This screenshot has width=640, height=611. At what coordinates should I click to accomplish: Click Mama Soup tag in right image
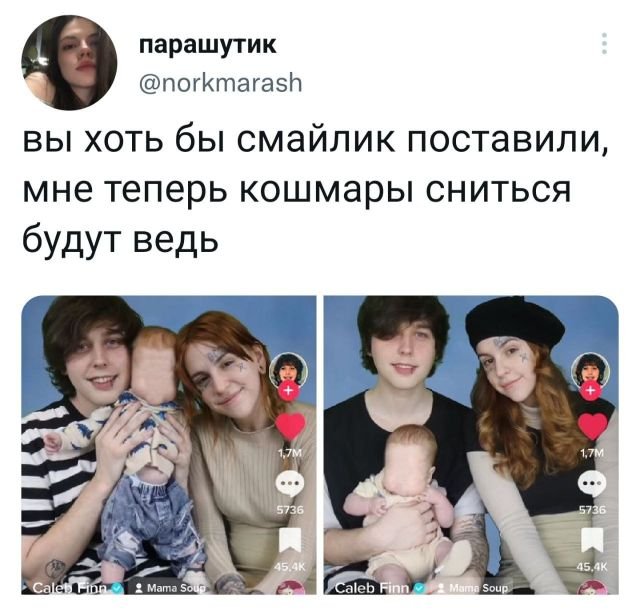473,588
